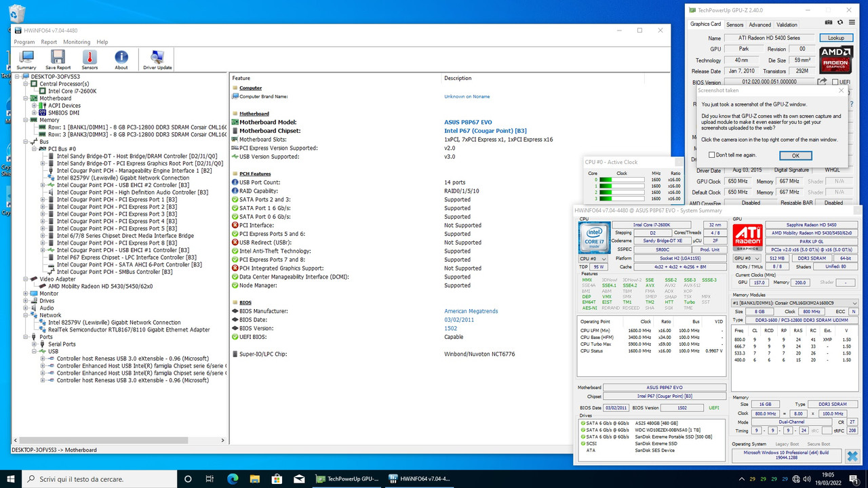Launch Microsoft Edge from the taskbar

click(x=233, y=479)
